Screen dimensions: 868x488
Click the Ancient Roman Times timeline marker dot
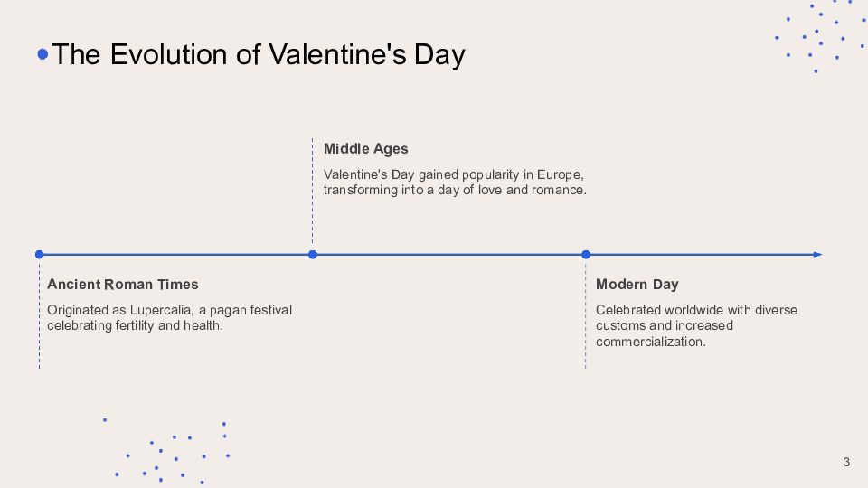click(x=39, y=255)
